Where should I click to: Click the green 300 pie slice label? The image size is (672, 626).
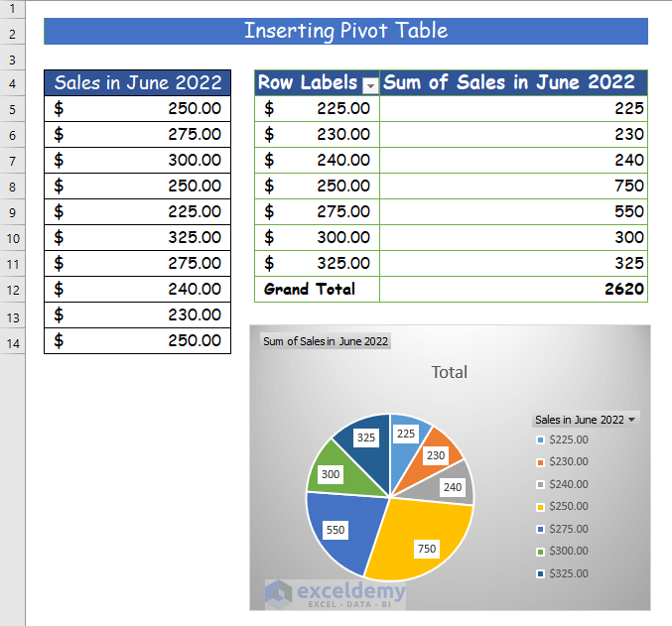pos(331,474)
